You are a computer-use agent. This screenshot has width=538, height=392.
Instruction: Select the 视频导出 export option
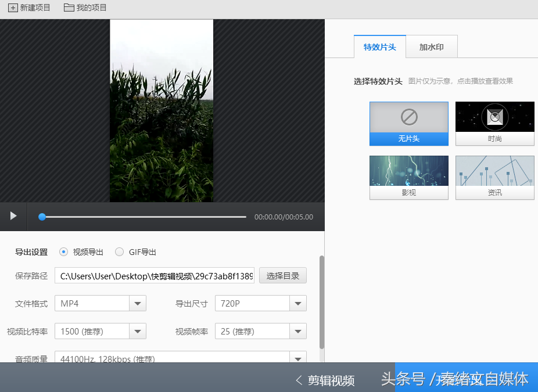(63, 252)
